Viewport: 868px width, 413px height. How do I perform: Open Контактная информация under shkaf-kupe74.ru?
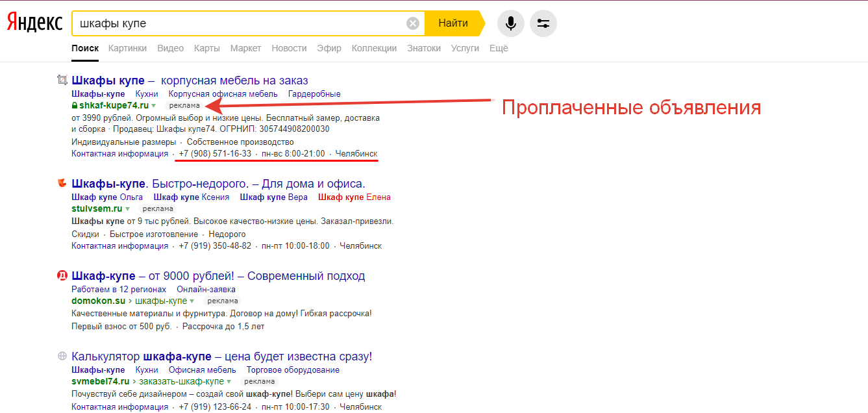119,154
